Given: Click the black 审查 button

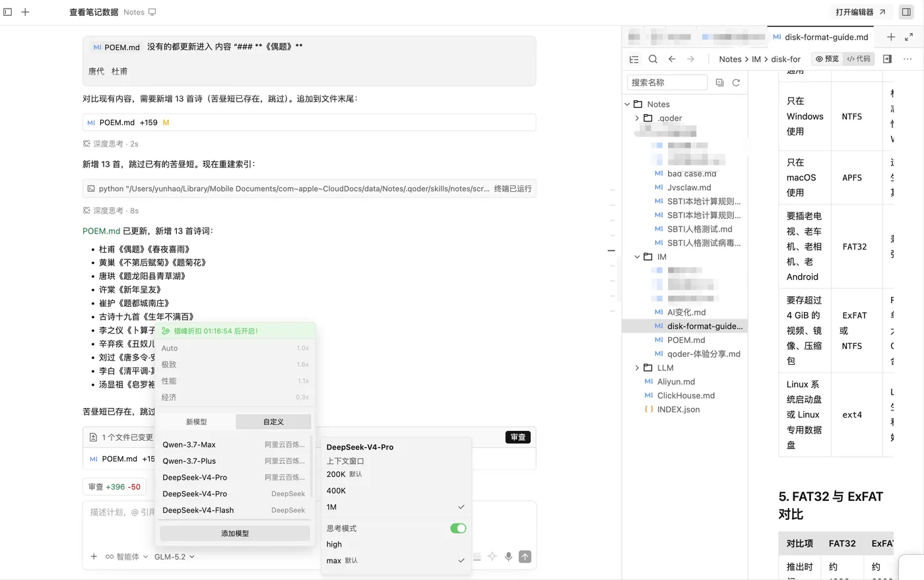Looking at the screenshot, I should point(518,437).
